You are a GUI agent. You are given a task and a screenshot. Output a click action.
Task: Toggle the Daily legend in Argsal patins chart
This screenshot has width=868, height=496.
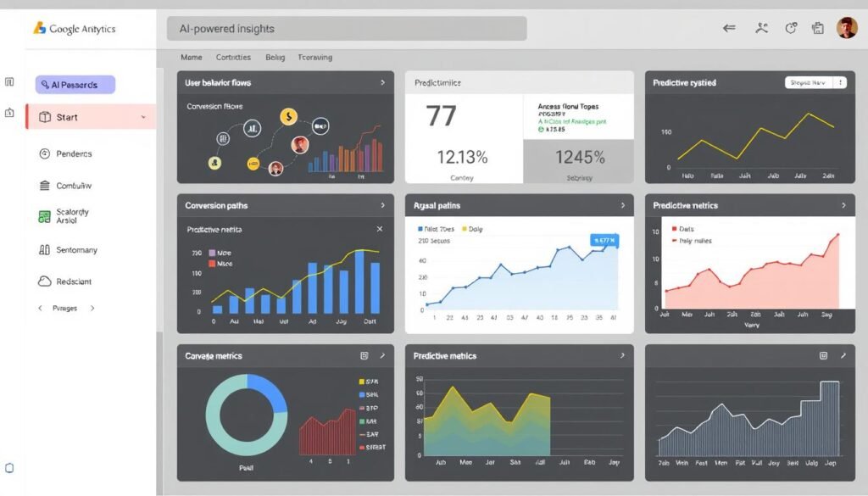coord(472,228)
